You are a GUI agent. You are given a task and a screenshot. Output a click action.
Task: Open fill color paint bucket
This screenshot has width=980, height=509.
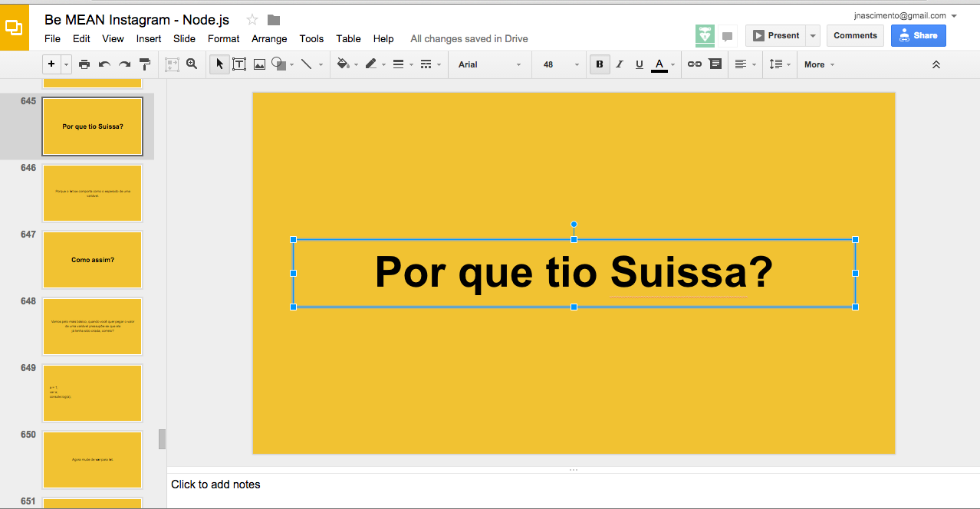point(343,64)
